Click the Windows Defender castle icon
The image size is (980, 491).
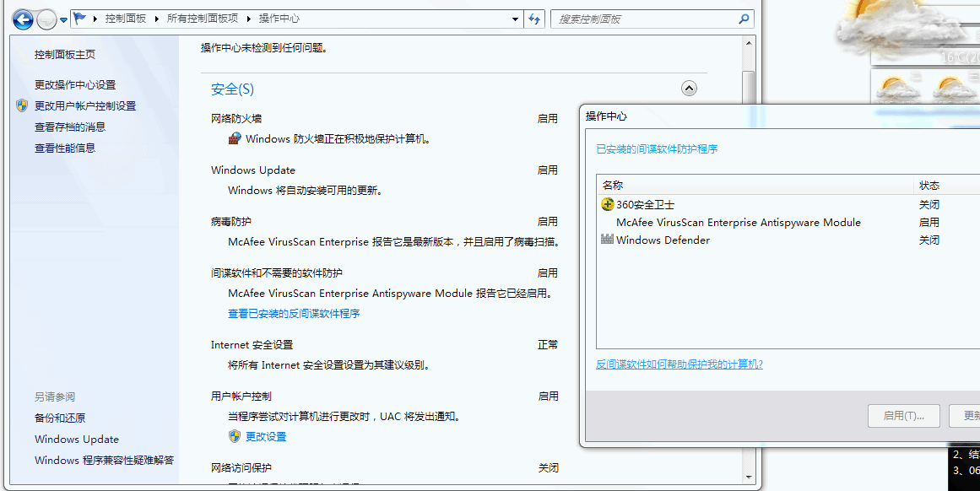(607, 240)
